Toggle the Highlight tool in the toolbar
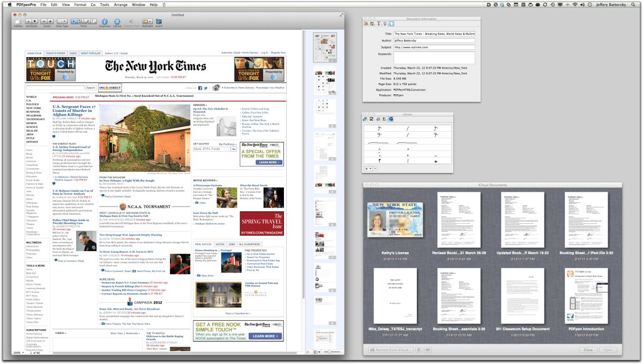 [145, 22]
